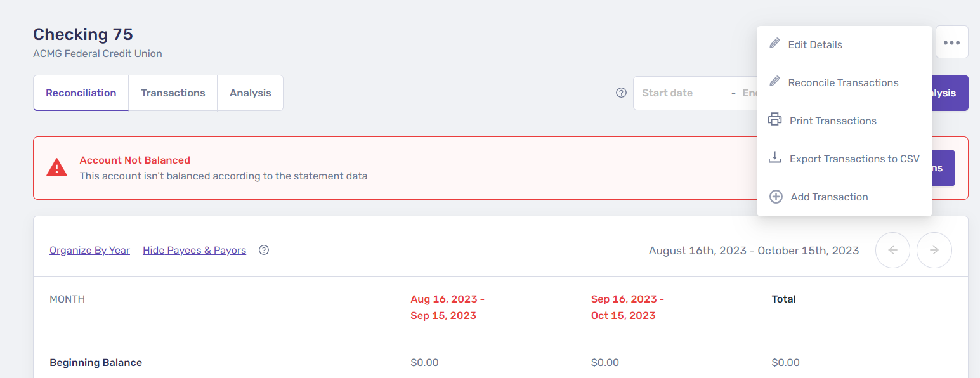
Task: Go to the next period with right arrow
Action: [934, 250]
